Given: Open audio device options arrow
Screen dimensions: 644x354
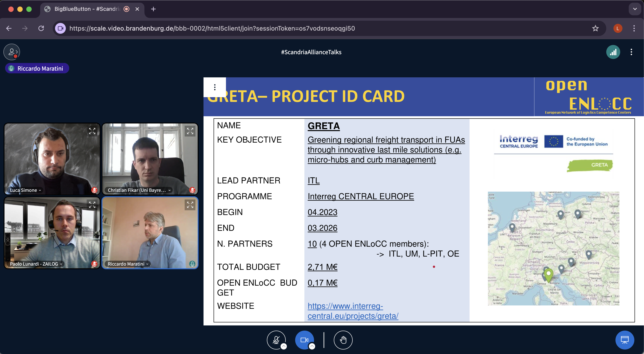Looking at the screenshot, I should 284,346.
